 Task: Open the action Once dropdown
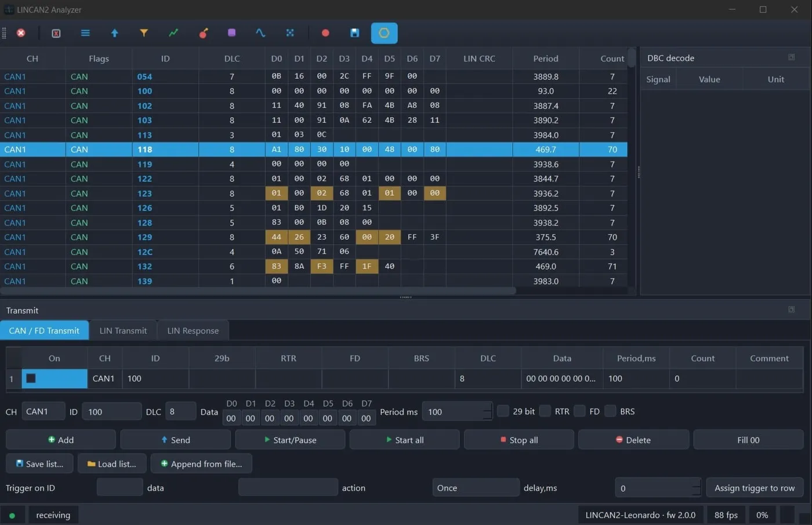(x=476, y=488)
